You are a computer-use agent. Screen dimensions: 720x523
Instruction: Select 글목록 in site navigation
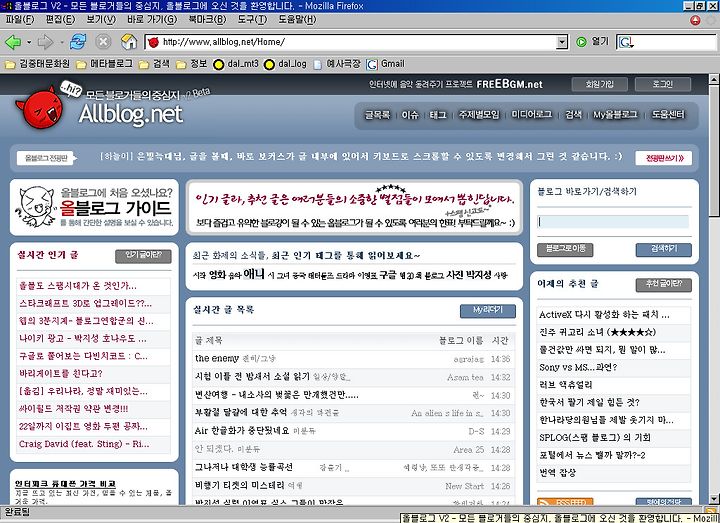click(377, 115)
